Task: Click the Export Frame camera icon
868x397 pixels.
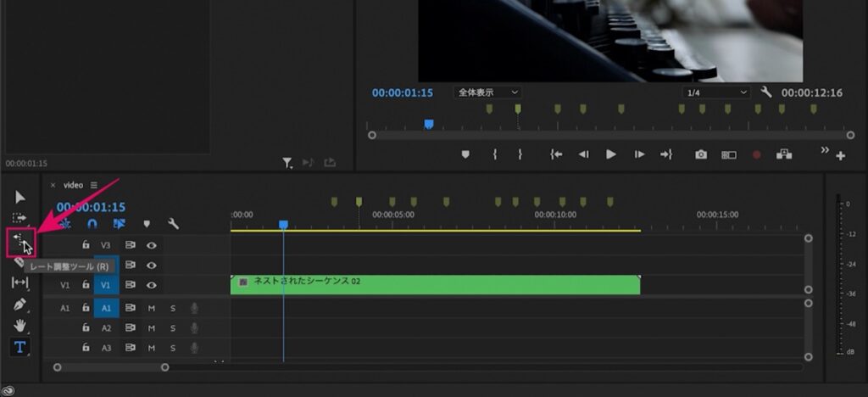Action: tap(701, 155)
